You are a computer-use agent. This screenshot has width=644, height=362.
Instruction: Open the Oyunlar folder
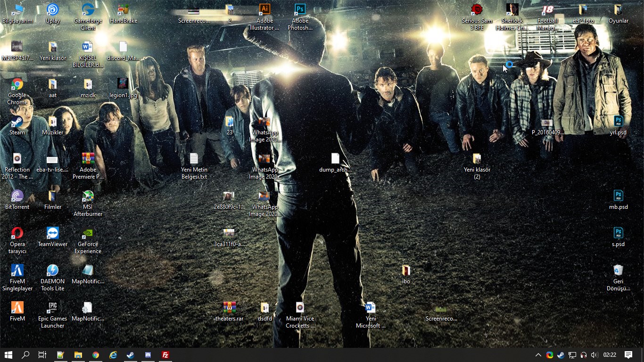click(x=618, y=14)
